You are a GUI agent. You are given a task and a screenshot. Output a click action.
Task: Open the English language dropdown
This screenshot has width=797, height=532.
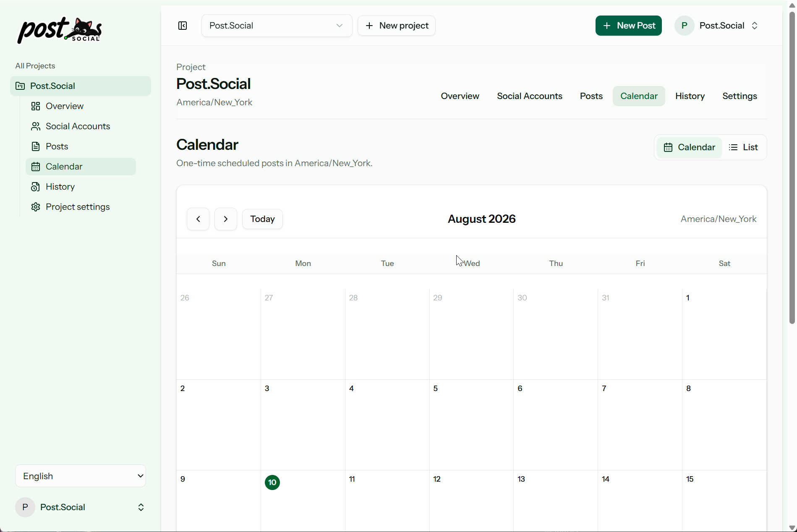coord(81,476)
